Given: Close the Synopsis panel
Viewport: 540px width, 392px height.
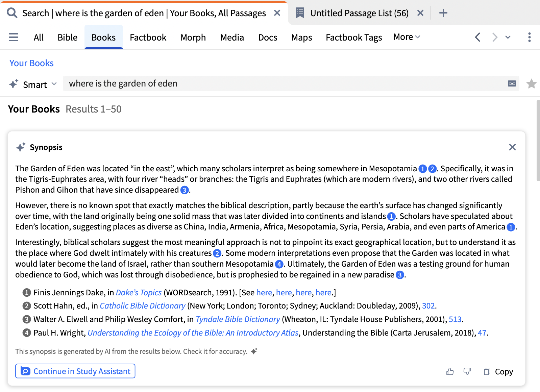Looking at the screenshot, I should coord(512,147).
